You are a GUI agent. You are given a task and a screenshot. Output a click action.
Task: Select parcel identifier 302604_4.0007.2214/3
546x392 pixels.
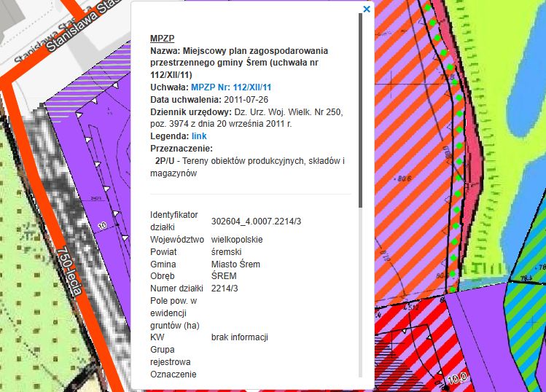pos(256,222)
